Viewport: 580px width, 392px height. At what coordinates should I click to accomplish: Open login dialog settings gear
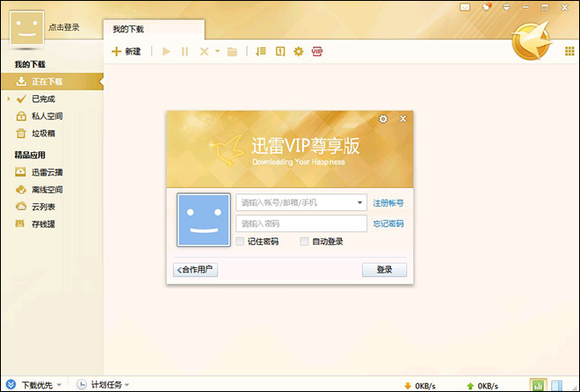tap(383, 119)
